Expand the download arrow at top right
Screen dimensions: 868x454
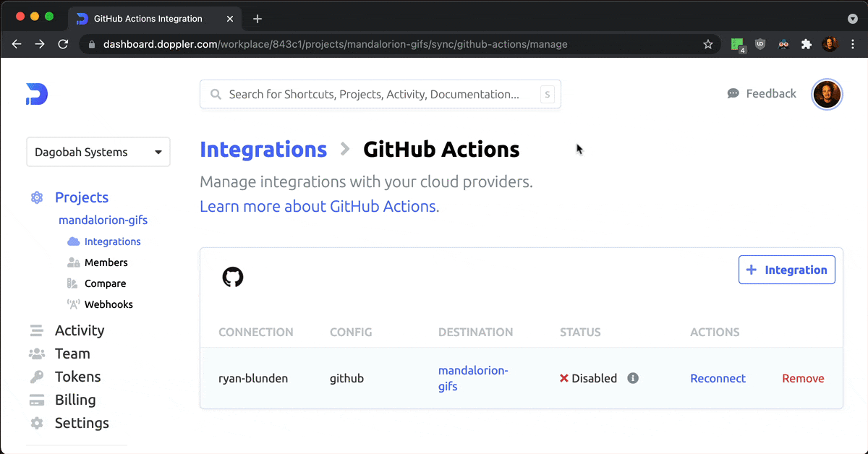pyautogui.click(x=852, y=17)
